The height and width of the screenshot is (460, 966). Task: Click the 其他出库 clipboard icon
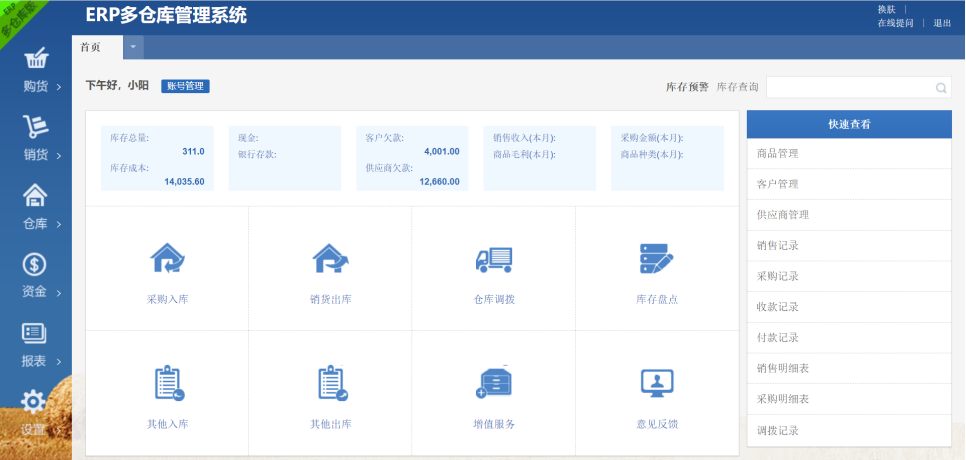333,383
